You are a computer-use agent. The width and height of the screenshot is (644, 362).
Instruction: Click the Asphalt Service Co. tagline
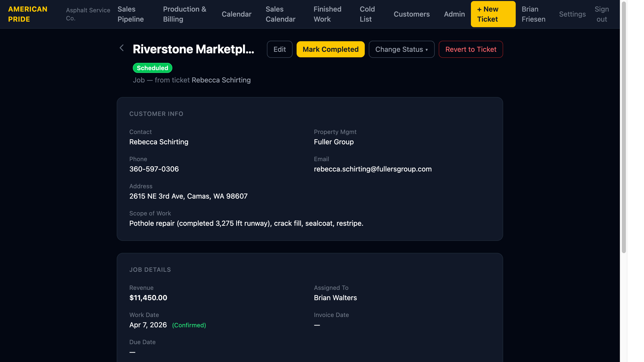[88, 14]
